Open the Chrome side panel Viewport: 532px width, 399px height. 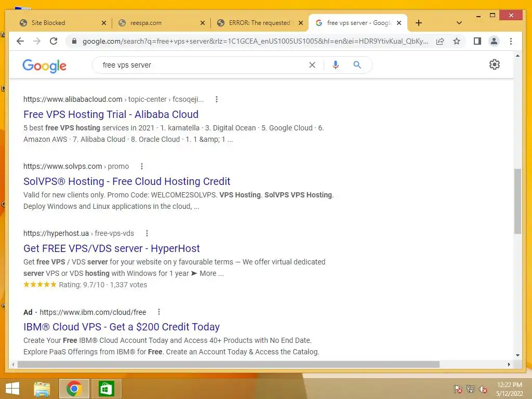(x=477, y=42)
